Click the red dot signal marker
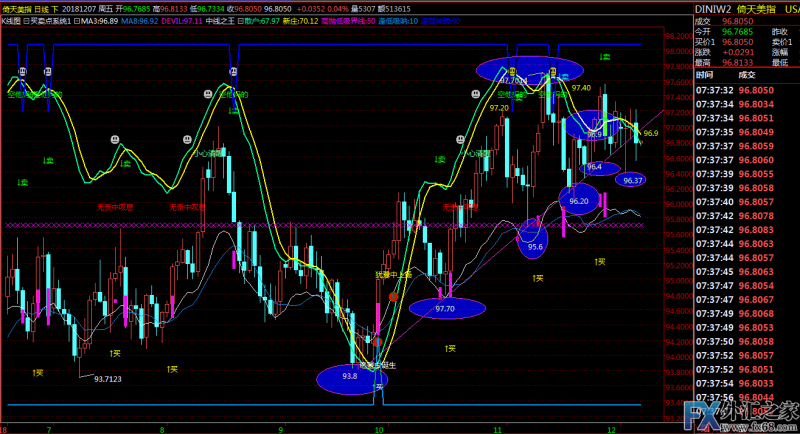 coord(393,297)
